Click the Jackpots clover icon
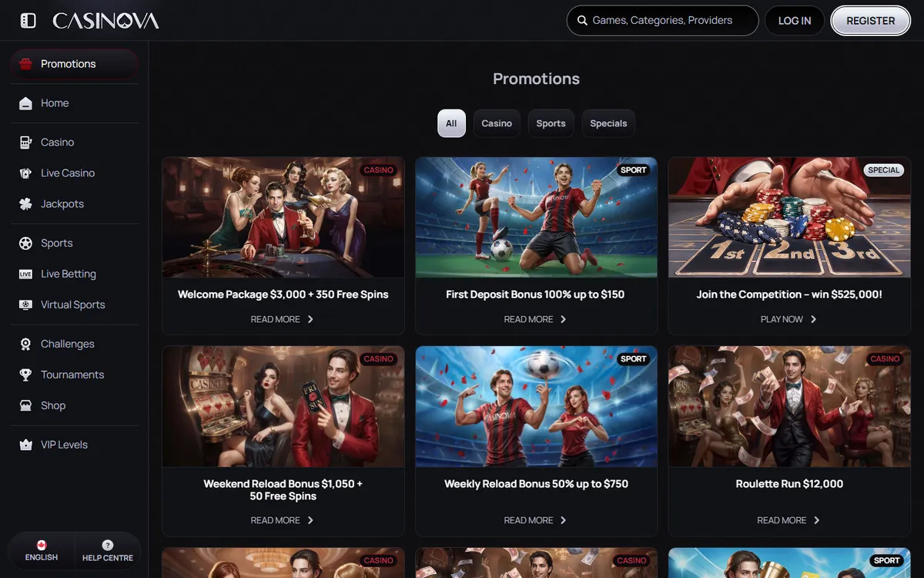Screen dimensions: 924x578 26,204
